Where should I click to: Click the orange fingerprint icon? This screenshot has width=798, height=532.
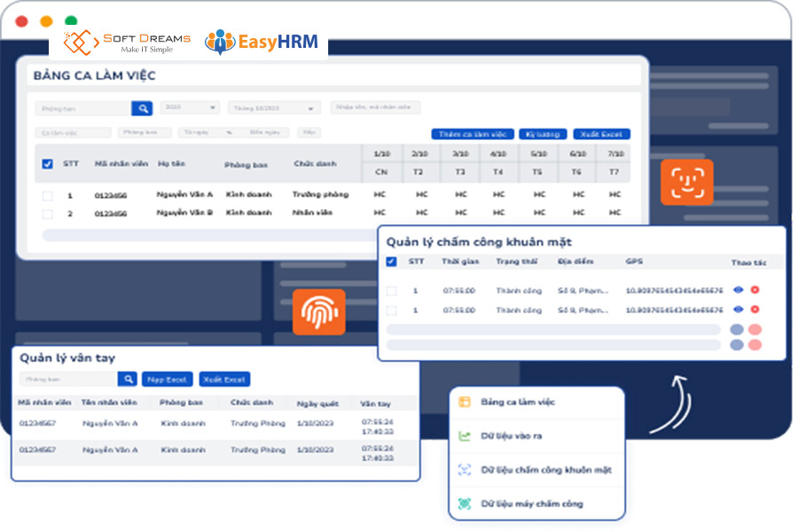(318, 311)
